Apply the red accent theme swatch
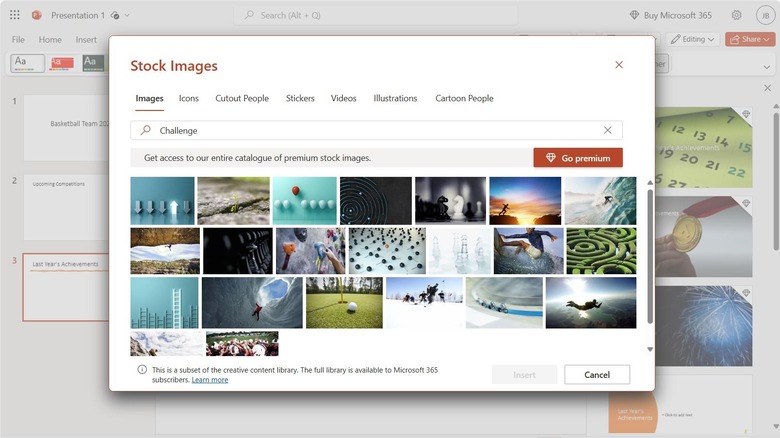 coord(62,63)
